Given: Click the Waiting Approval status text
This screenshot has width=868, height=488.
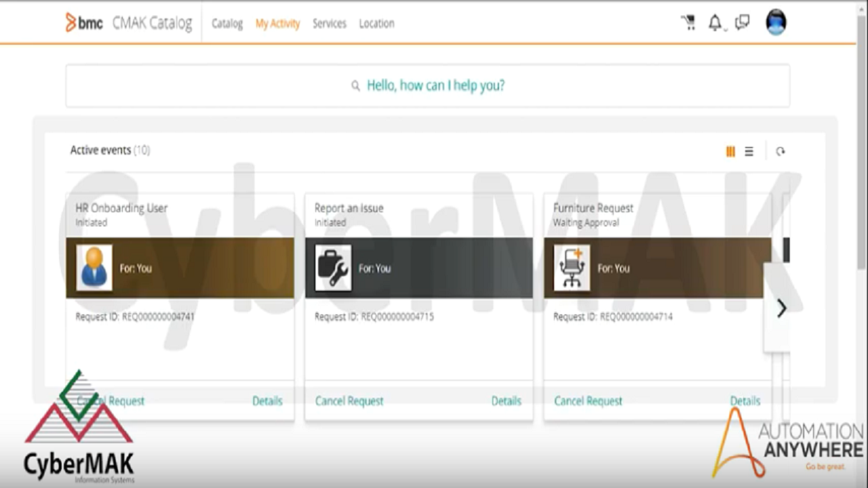Looking at the screenshot, I should click(x=586, y=222).
